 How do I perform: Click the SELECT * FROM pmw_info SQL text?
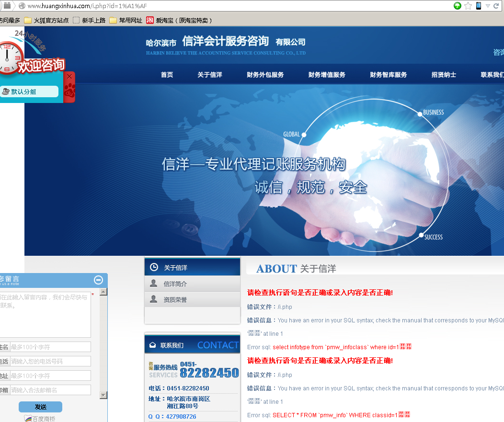(x=341, y=415)
